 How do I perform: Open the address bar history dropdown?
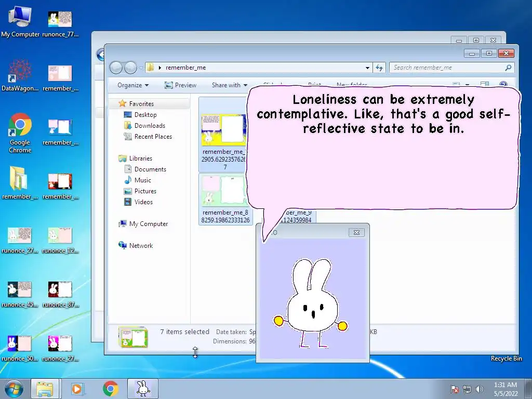(x=367, y=68)
